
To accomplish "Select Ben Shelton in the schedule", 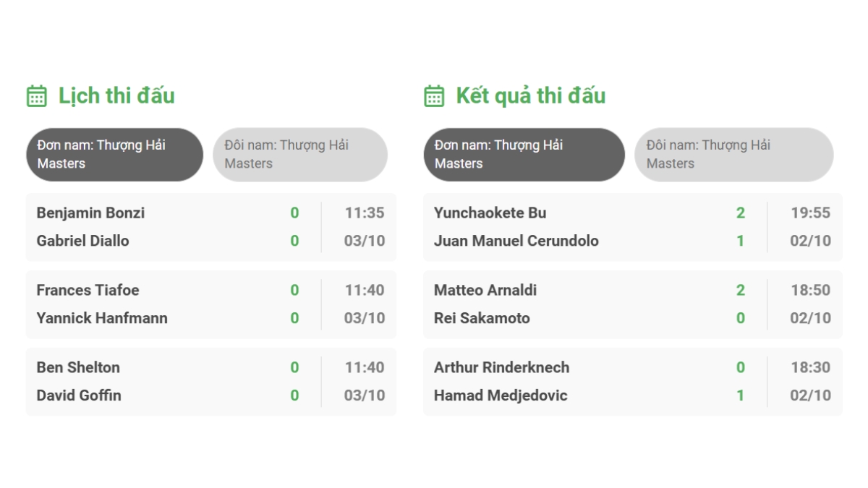I will coord(78,367).
